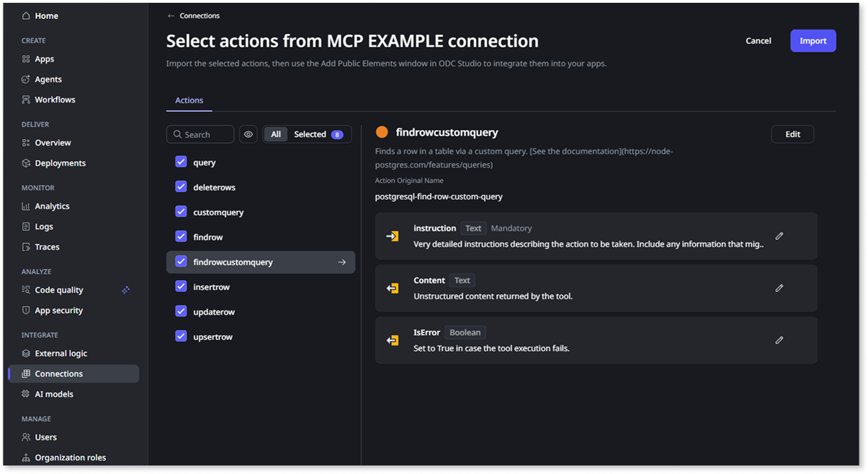Click the Traces sidebar icon
868x474 pixels.
pyautogui.click(x=26, y=247)
